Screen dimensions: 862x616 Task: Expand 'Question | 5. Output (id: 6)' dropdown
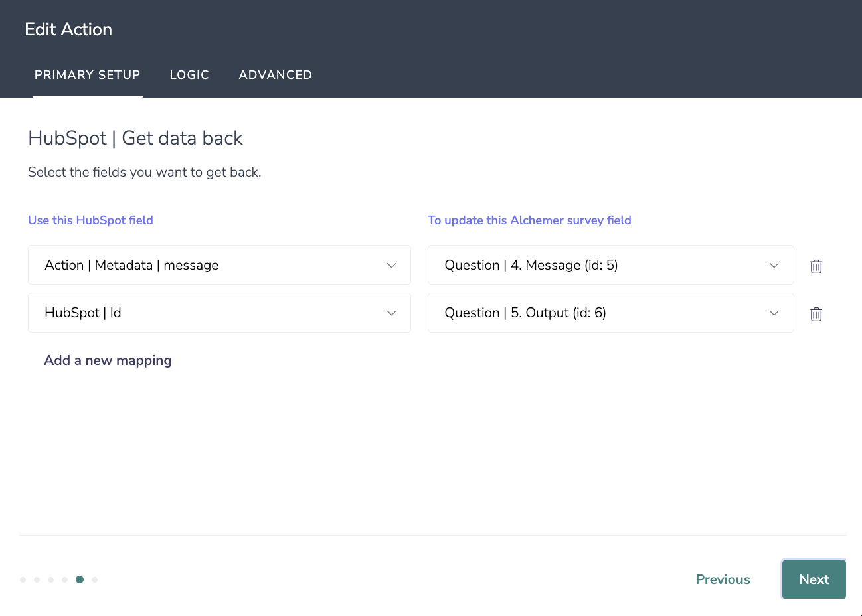coord(610,313)
